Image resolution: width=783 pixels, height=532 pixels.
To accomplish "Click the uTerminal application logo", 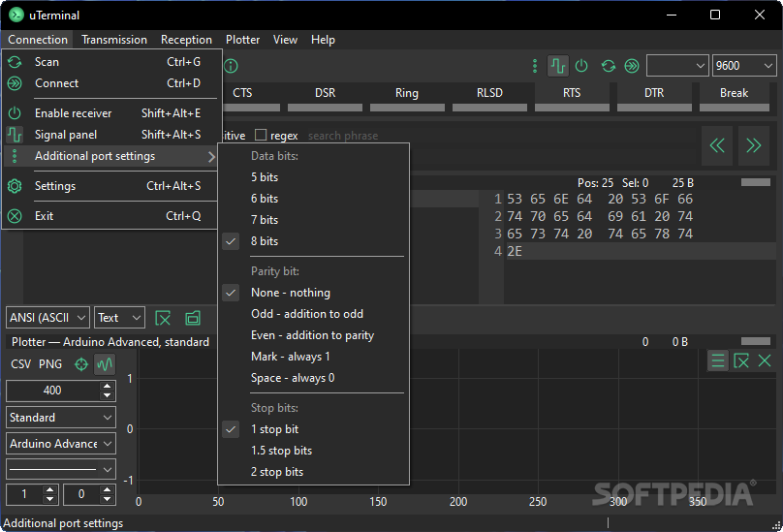I will click(x=16, y=15).
